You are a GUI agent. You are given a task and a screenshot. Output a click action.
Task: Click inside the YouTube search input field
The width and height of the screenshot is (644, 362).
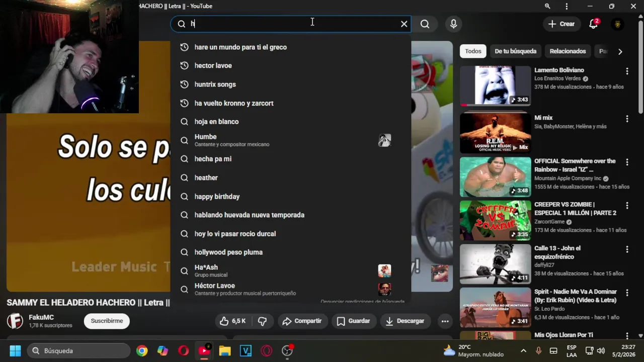292,24
